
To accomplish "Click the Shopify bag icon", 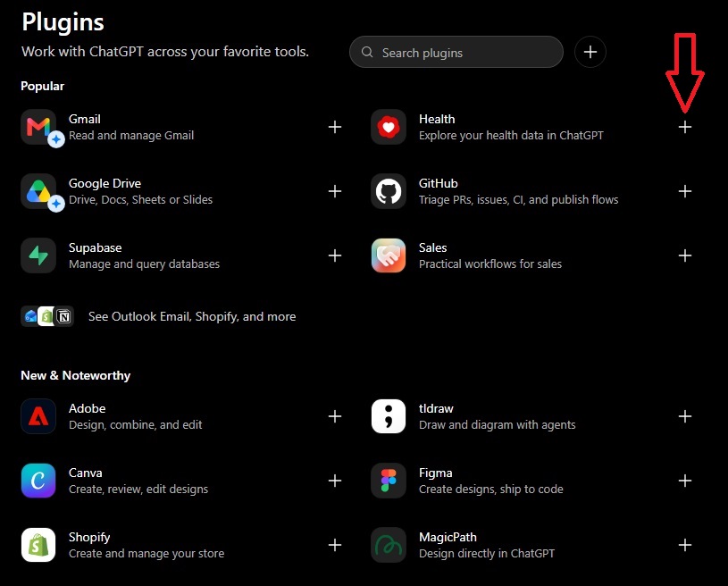I will tap(38, 545).
